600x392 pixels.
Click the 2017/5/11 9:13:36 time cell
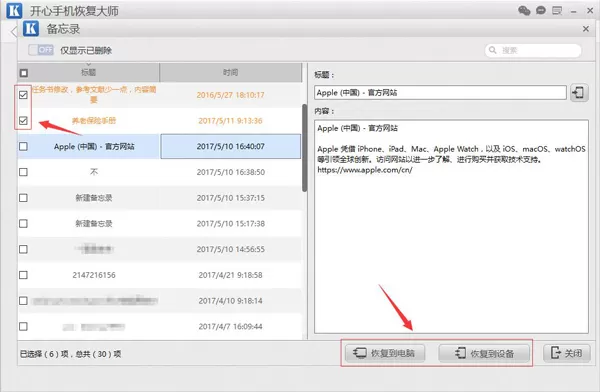click(230, 121)
